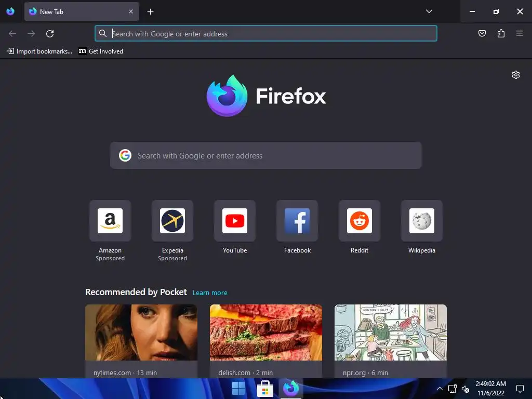This screenshot has width=532, height=399.
Task: Go forward with the forward arrow
Action: click(x=31, y=34)
